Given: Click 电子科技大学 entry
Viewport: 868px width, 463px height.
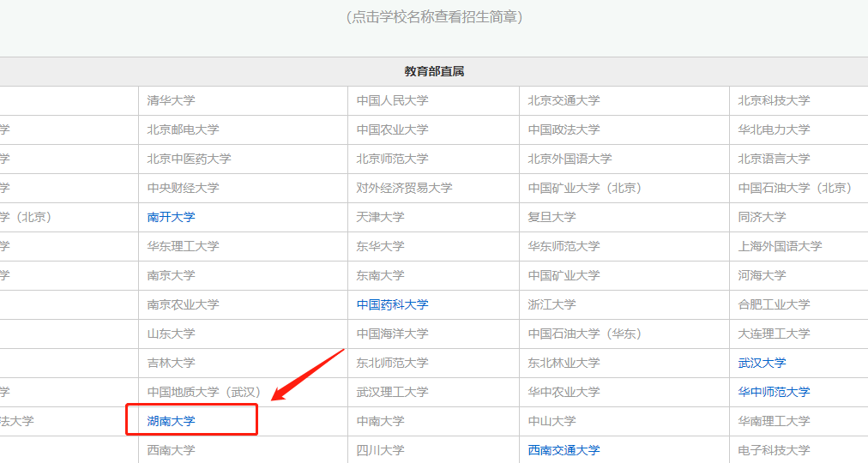Looking at the screenshot, I should [x=774, y=450].
